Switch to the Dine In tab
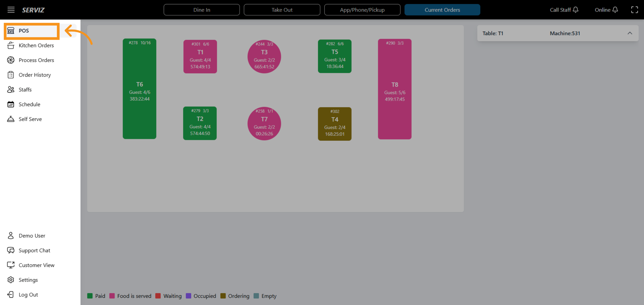The height and width of the screenshot is (305, 644). click(202, 10)
